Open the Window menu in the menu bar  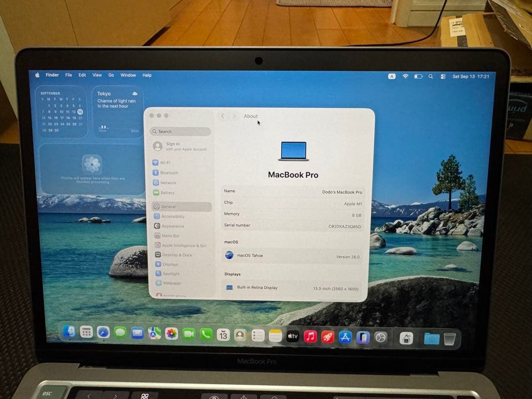(x=128, y=75)
